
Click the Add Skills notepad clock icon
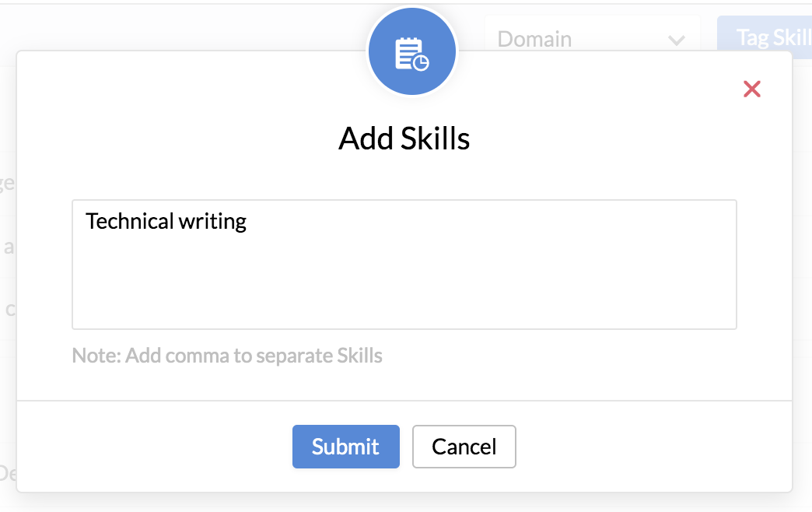point(411,54)
